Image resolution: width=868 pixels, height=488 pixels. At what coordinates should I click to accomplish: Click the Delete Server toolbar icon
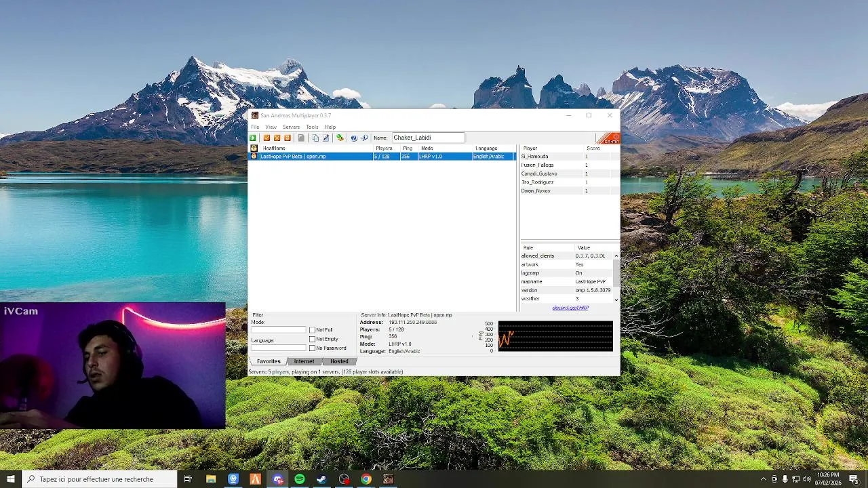tap(277, 138)
